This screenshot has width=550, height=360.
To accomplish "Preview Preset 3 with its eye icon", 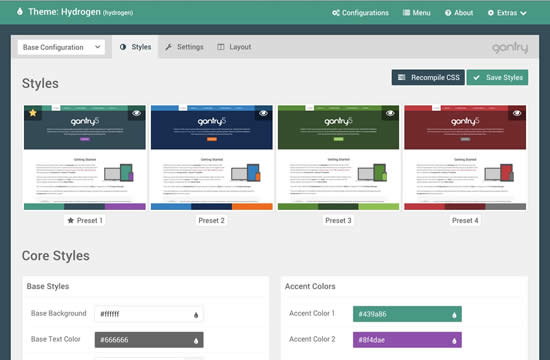I will 390,113.
